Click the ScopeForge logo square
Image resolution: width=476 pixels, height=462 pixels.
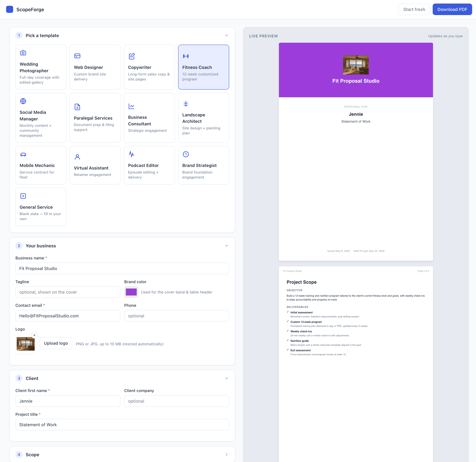9,9
